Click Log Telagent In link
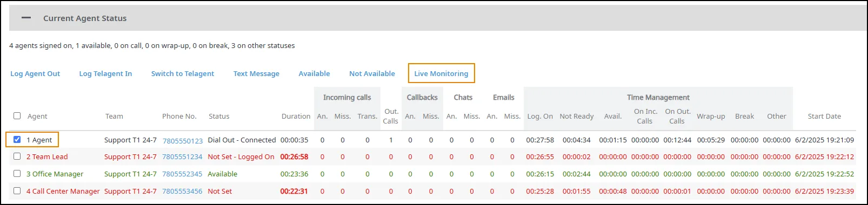 point(105,73)
